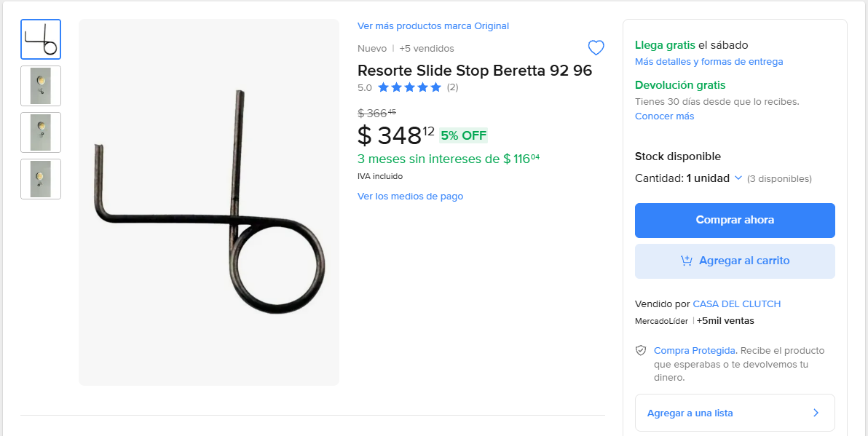Click Conocer más about returns

tap(664, 116)
